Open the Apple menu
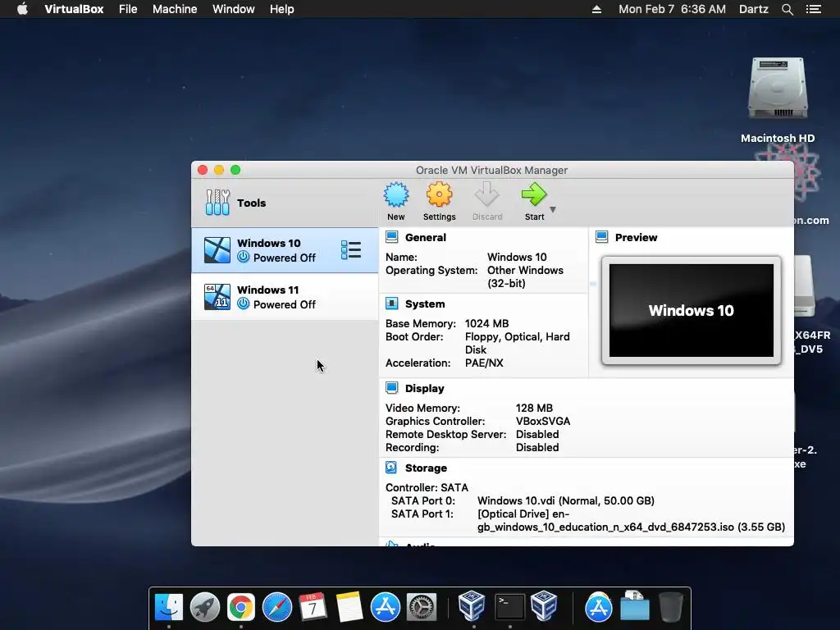 click(22, 9)
